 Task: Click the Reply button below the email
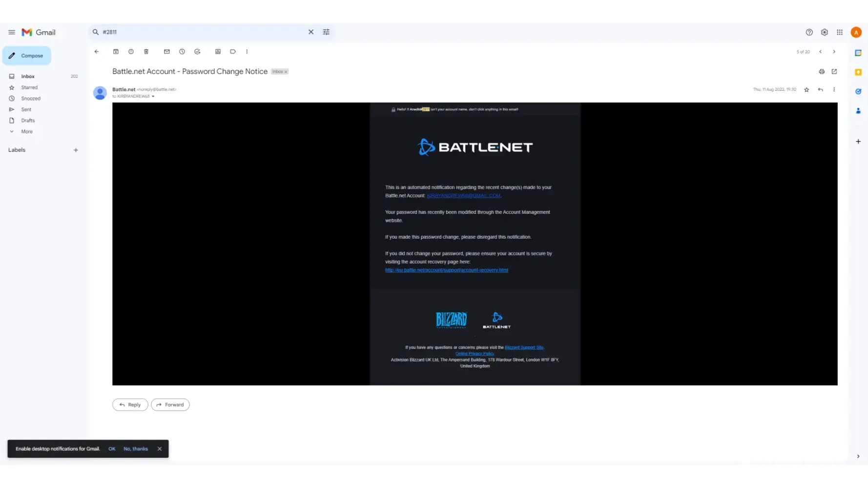coord(130,405)
